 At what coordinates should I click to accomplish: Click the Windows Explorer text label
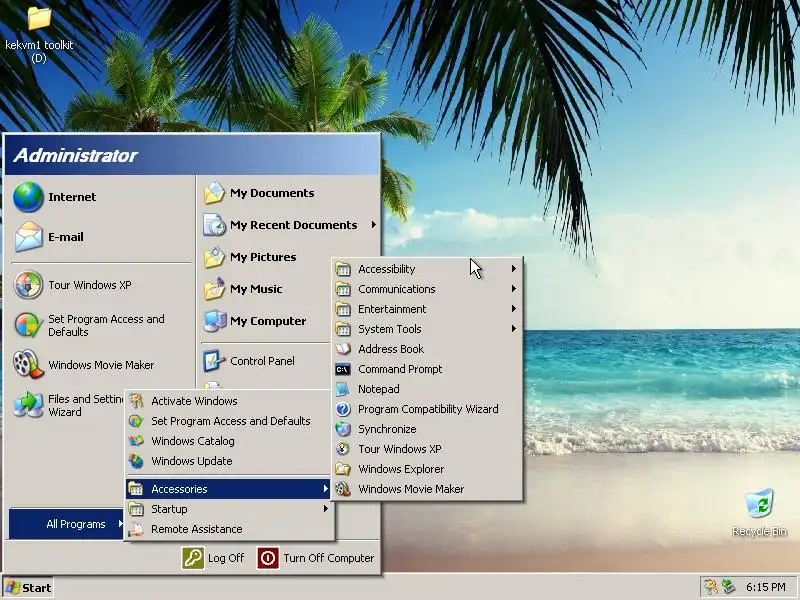(x=401, y=469)
